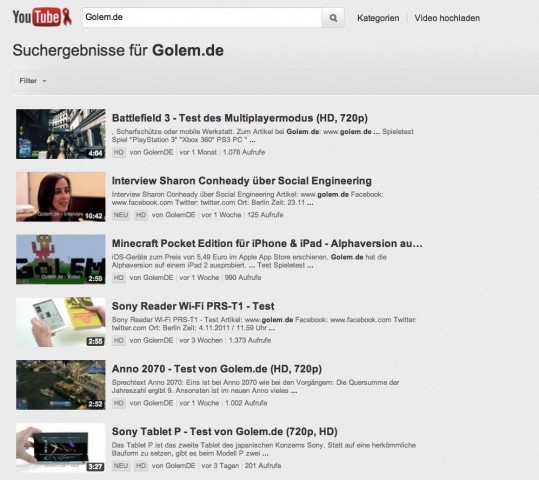Open the Kategorien link
Viewport: 539px width, 480px height.
(378, 18)
